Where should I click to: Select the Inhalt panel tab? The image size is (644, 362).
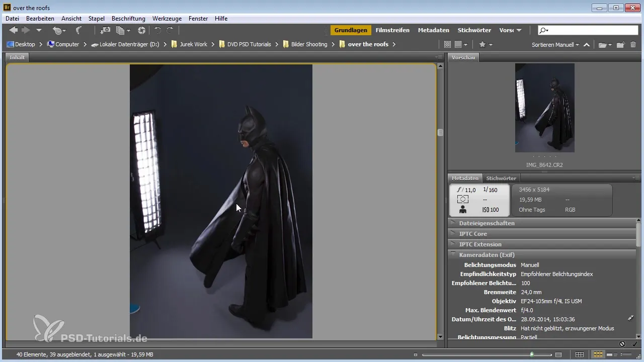click(x=17, y=57)
